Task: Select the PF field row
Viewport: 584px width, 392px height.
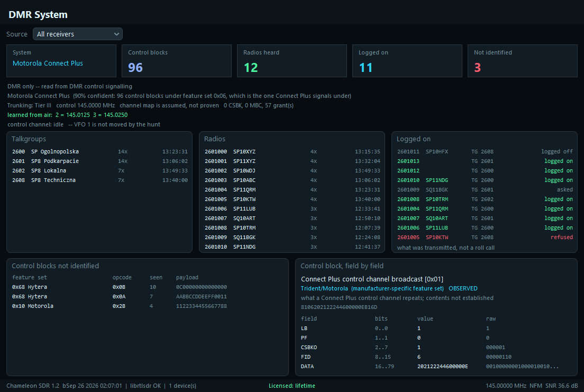Action: tap(436, 338)
